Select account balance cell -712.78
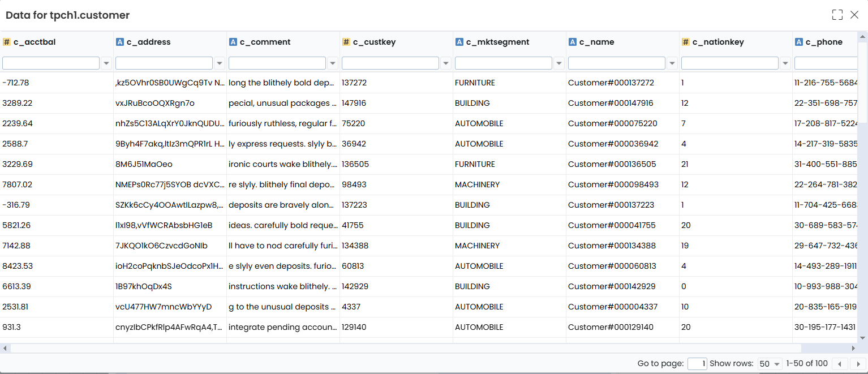Image resolution: width=868 pixels, height=374 pixels. click(57, 83)
